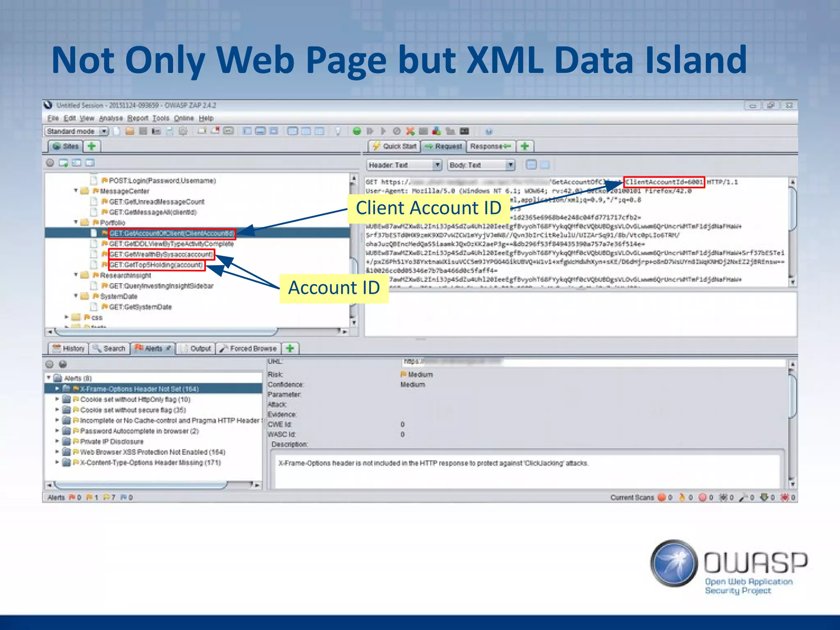Viewport: 840px width, 630px height.
Task: Click the red X remove breakpoints icon
Action: click(x=410, y=131)
